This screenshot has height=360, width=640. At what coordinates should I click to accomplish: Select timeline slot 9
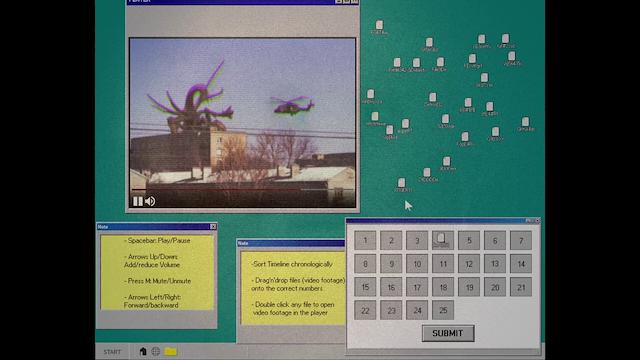click(x=391, y=264)
